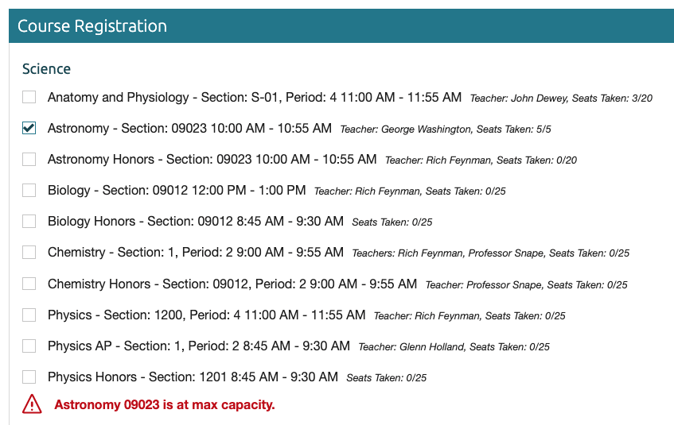Click the Astronomy max capacity error message
674x425 pixels.
(164, 405)
